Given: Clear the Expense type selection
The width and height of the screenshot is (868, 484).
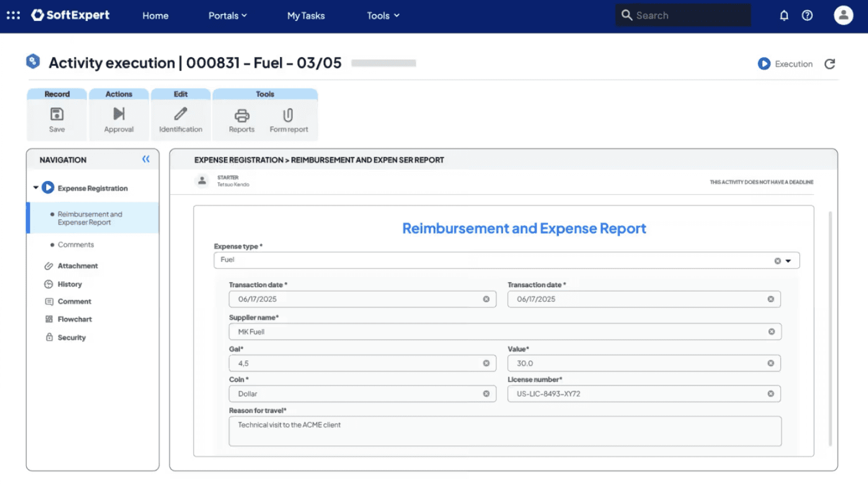Looking at the screenshot, I should tap(777, 261).
